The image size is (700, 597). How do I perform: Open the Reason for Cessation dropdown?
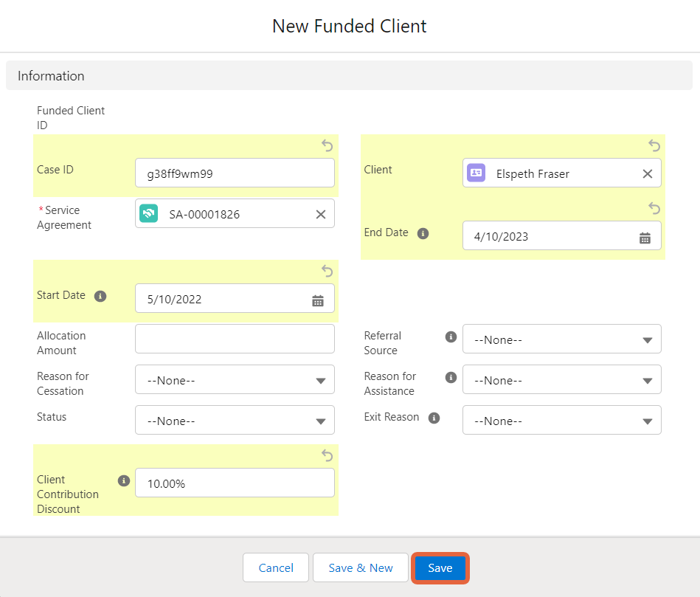tap(235, 379)
